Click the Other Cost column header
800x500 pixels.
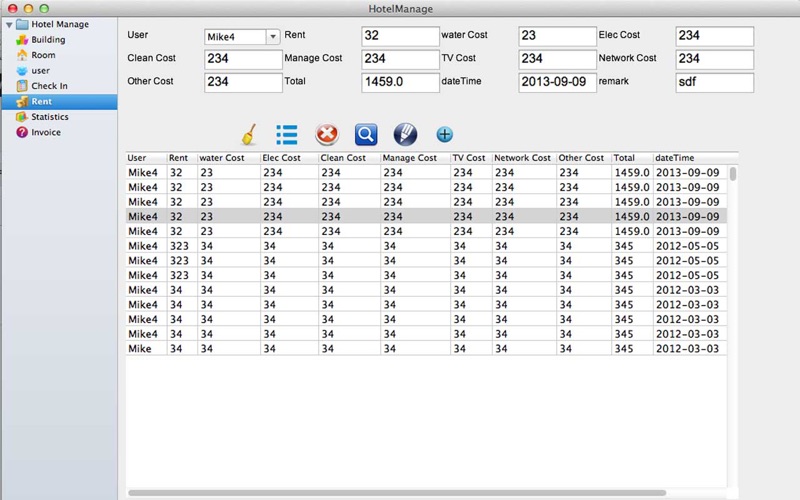click(583, 158)
